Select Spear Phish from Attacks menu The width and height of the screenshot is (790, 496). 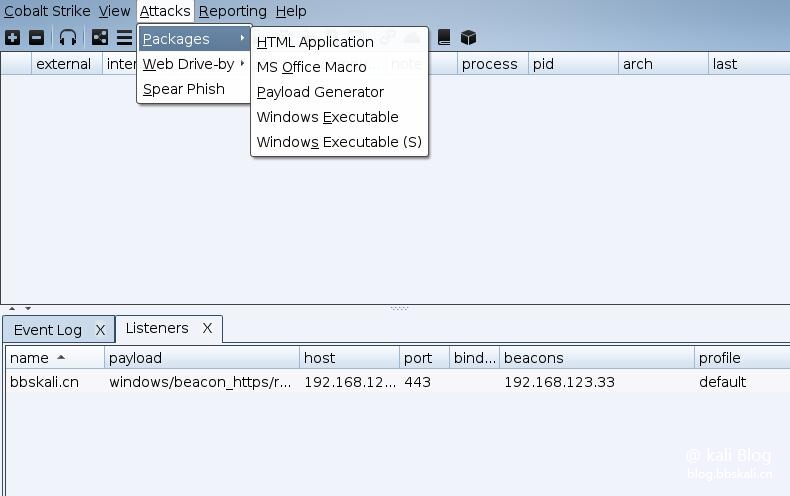[x=194, y=89]
